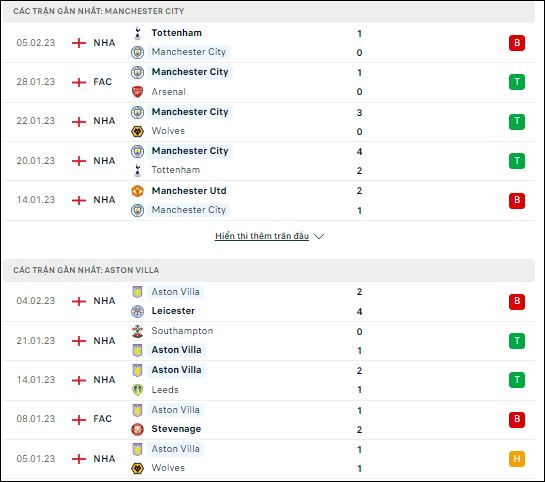Click orange H draw badge for Wolves match
The image size is (545, 482).
[517, 459]
